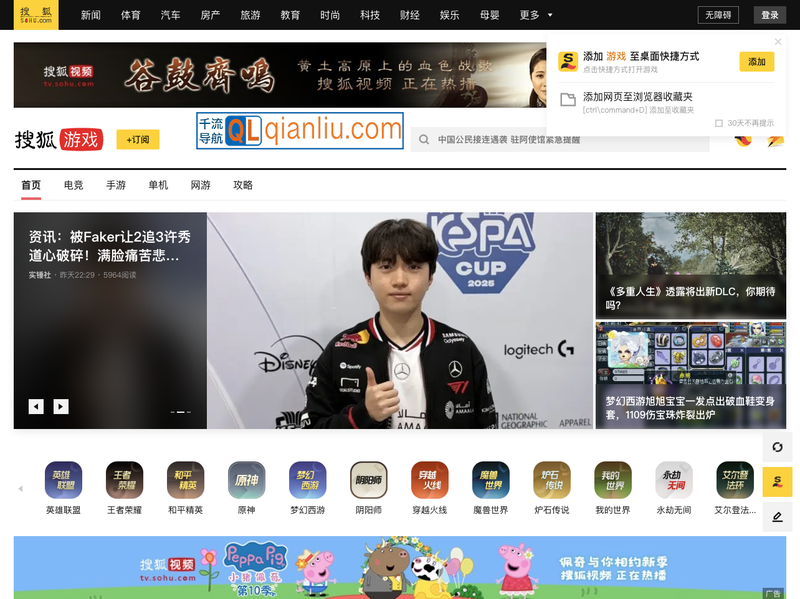Go to previous carousel slide arrow
800x599 pixels.
pyautogui.click(x=36, y=406)
